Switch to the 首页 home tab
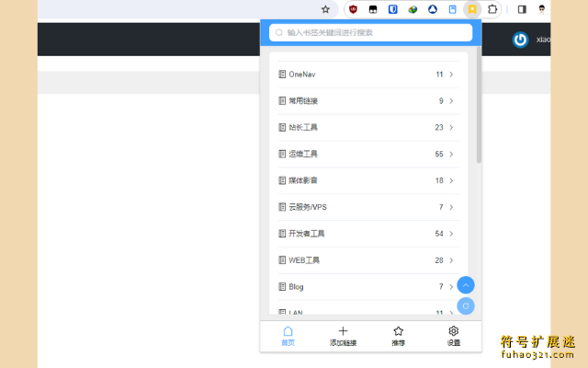 [x=288, y=337]
